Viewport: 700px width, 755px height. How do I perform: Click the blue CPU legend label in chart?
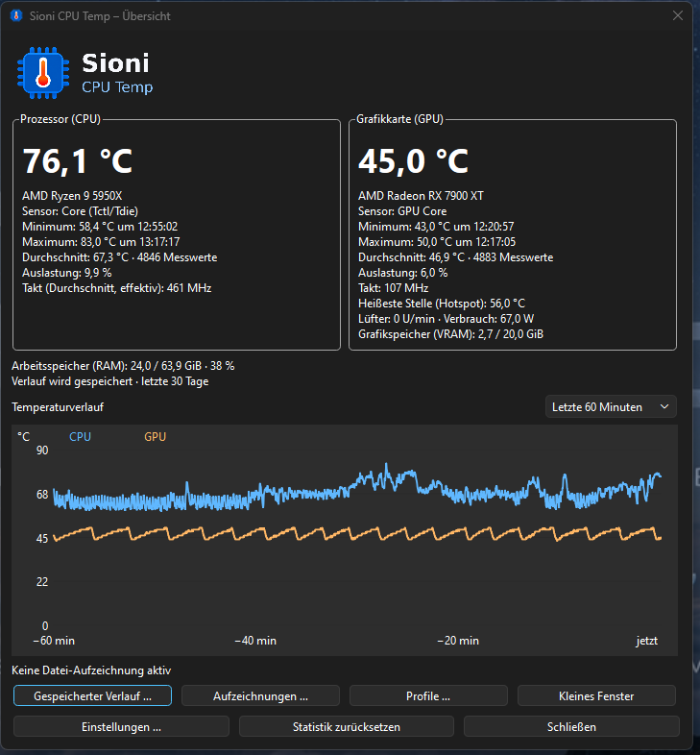pos(80,437)
